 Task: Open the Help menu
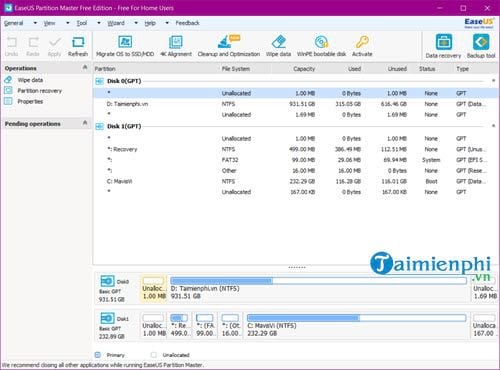pos(150,23)
